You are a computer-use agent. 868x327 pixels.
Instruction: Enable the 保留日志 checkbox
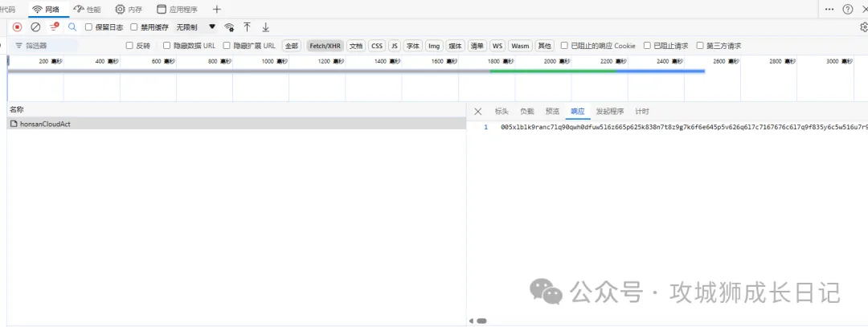[x=89, y=27]
